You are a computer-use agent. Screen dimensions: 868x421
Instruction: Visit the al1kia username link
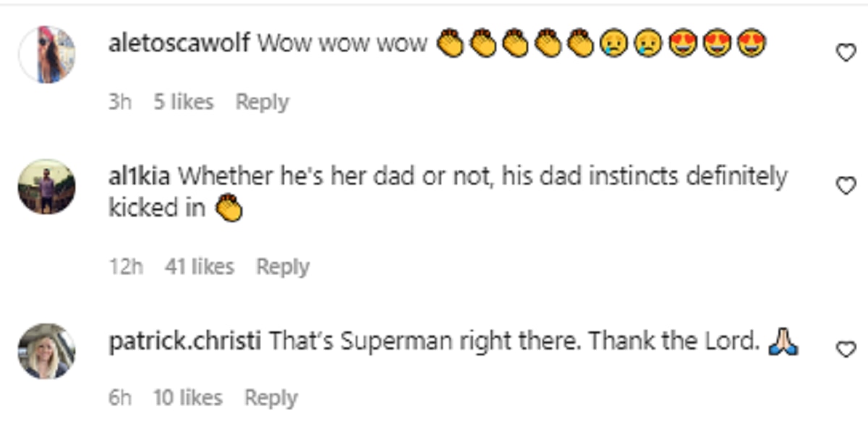140,176
